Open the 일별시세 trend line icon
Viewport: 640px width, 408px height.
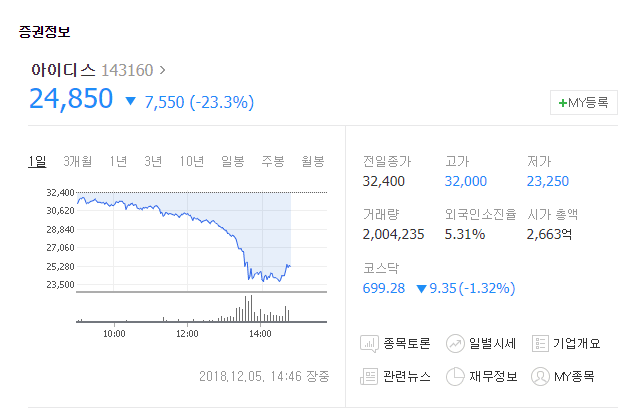click(455, 344)
